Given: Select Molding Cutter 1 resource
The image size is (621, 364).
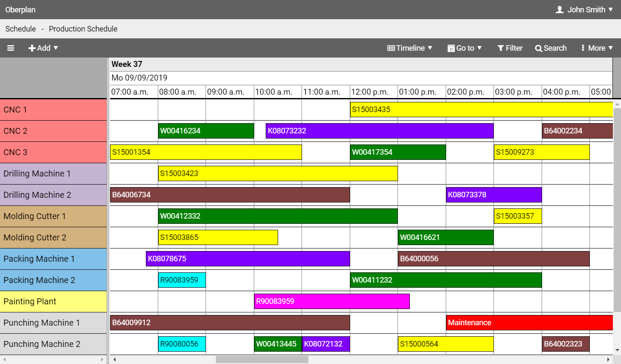Looking at the screenshot, I should (x=53, y=217).
